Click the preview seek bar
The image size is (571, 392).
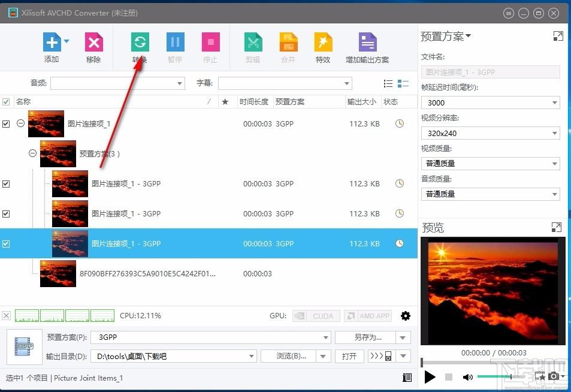tap(493, 363)
